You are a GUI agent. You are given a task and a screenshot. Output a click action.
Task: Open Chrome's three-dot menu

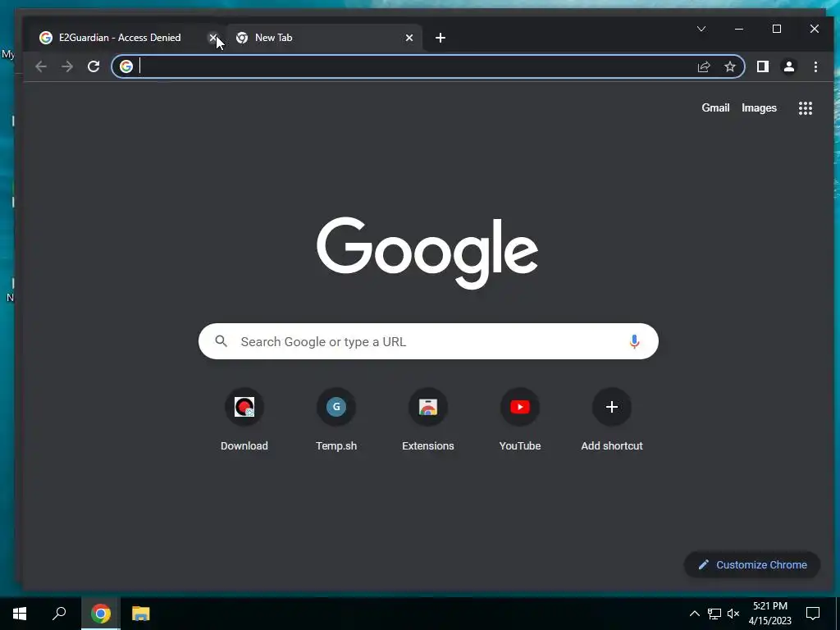tap(815, 66)
